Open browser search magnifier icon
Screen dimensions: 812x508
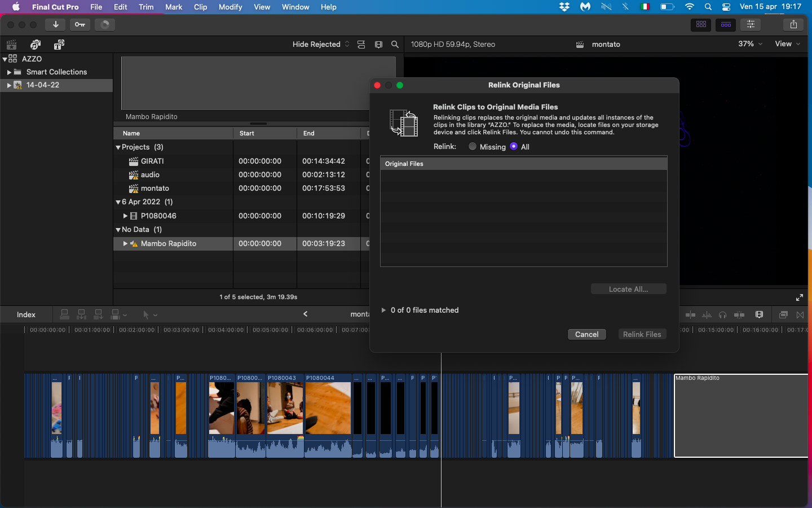pos(395,45)
